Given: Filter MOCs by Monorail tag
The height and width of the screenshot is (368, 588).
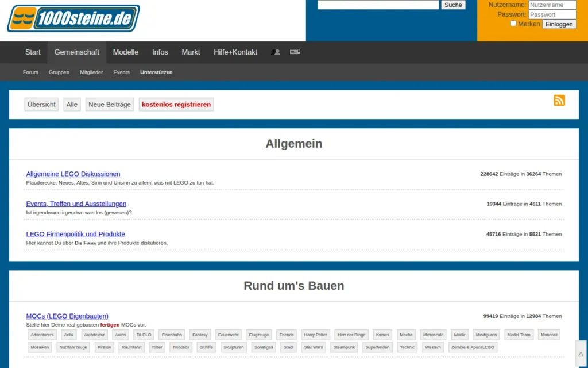Looking at the screenshot, I should (549, 335).
